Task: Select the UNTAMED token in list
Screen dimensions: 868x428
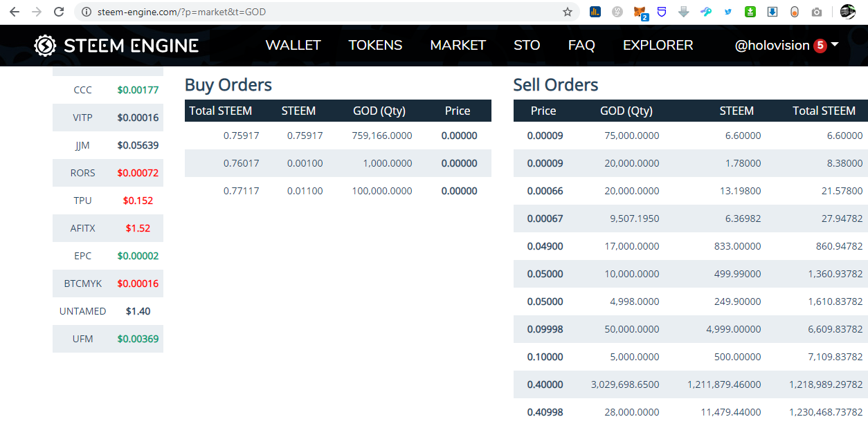Action: pyautogui.click(x=108, y=311)
